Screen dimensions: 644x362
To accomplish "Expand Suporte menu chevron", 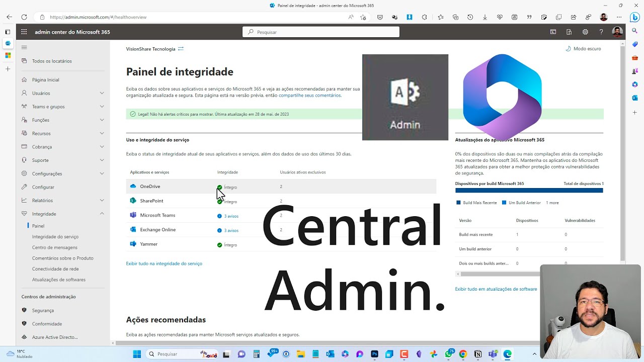I will coord(102,160).
